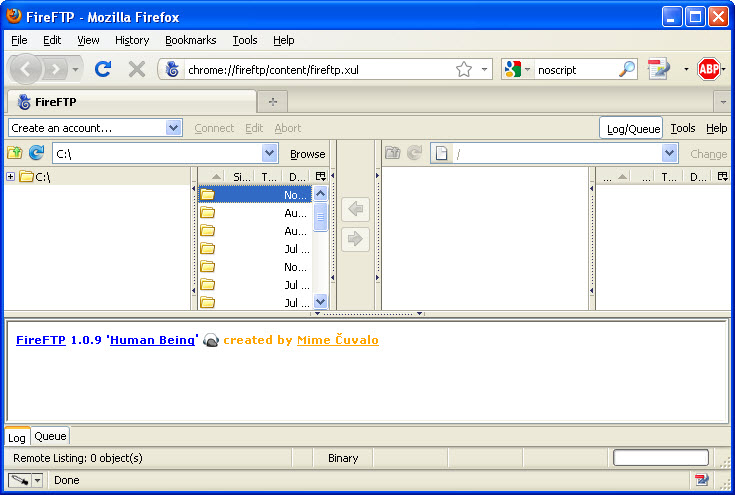735x495 pixels.
Task: Click the download left-arrow transfer button
Action: tap(356, 210)
